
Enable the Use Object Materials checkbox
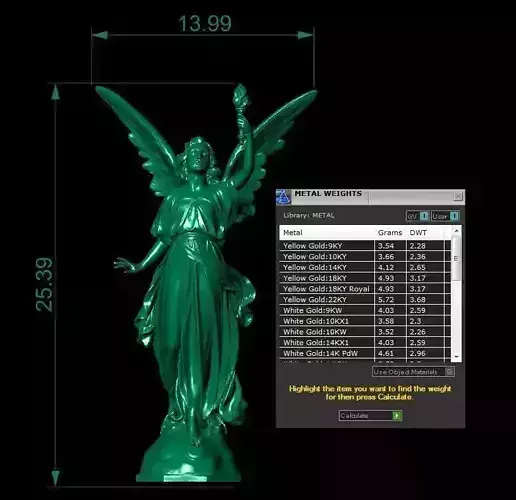pos(449,372)
